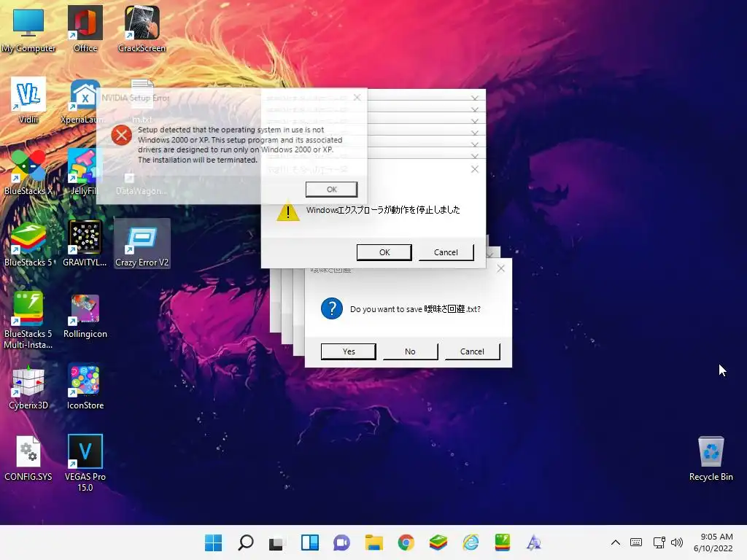Open the volume tray icon

[x=676, y=542]
